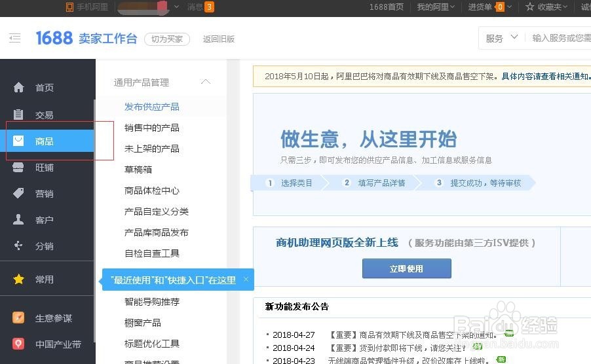
Task: Open the 生意参谋 compass icon
Action: (18, 318)
